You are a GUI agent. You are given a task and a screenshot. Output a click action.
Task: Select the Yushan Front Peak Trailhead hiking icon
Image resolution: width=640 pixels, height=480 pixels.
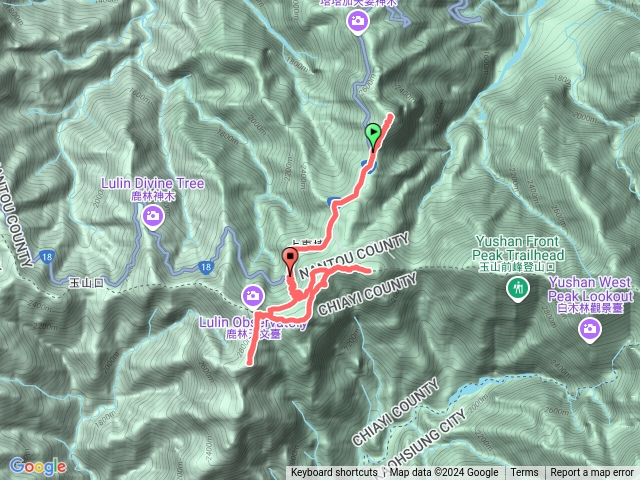518,289
